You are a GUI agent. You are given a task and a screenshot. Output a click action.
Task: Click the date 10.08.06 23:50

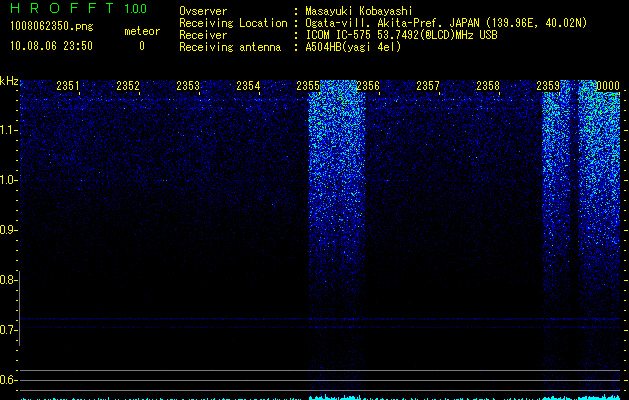click(51, 46)
